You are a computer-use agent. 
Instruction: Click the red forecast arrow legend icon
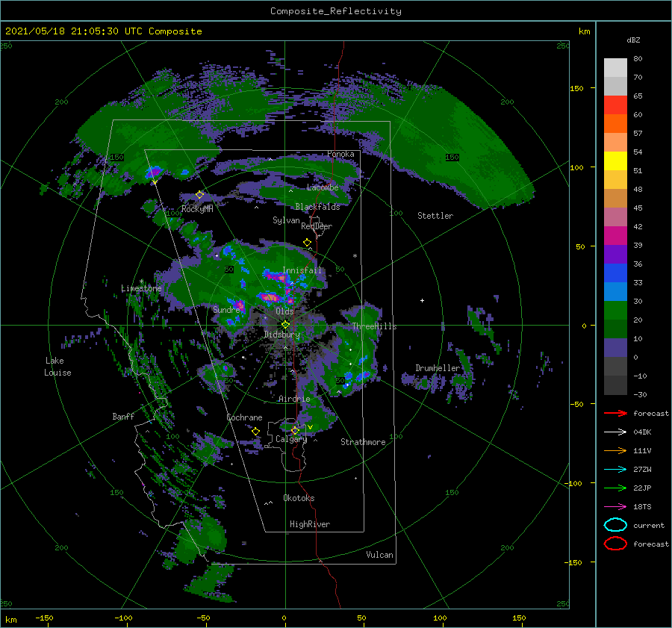[x=615, y=413]
